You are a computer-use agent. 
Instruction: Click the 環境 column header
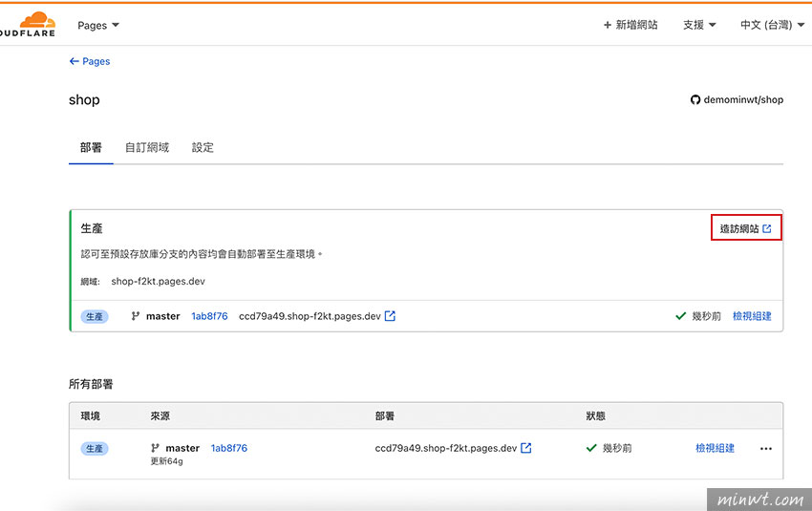pos(90,415)
